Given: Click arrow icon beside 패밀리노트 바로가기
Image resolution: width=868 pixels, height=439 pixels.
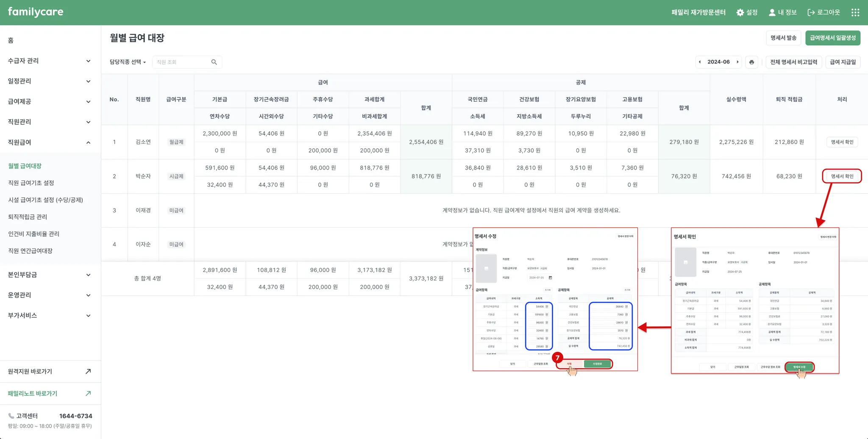Looking at the screenshot, I should 88,393.
